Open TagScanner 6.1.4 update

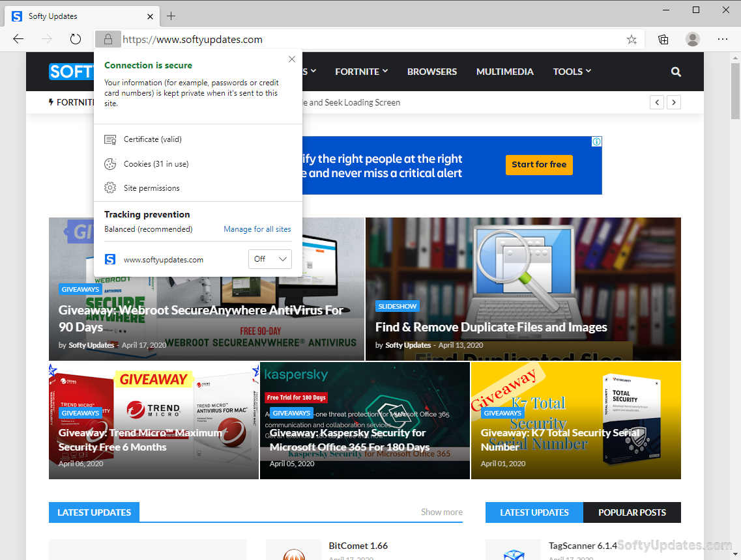(x=583, y=546)
